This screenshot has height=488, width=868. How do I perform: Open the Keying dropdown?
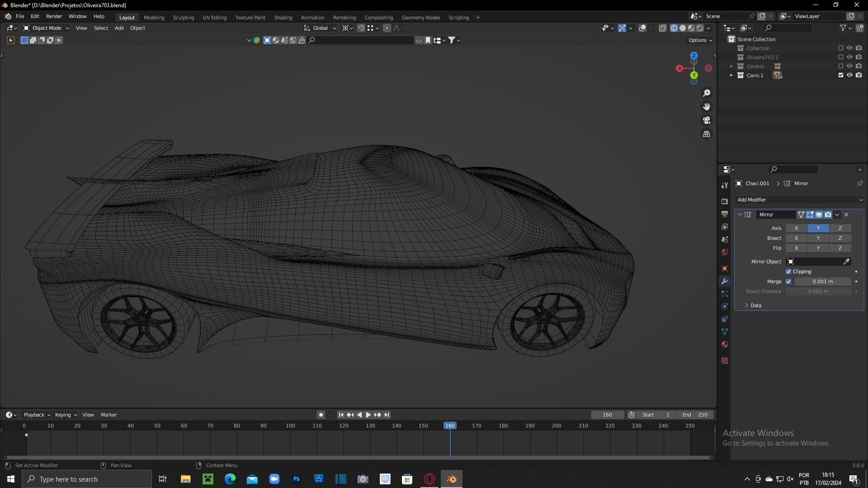pyautogui.click(x=66, y=415)
